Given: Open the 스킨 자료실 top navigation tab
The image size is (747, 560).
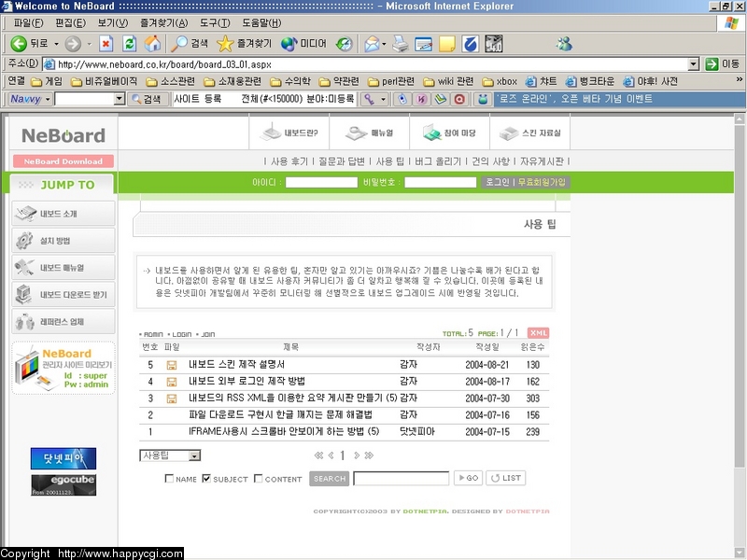Looking at the screenshot, I should click(x=529, y=133).
